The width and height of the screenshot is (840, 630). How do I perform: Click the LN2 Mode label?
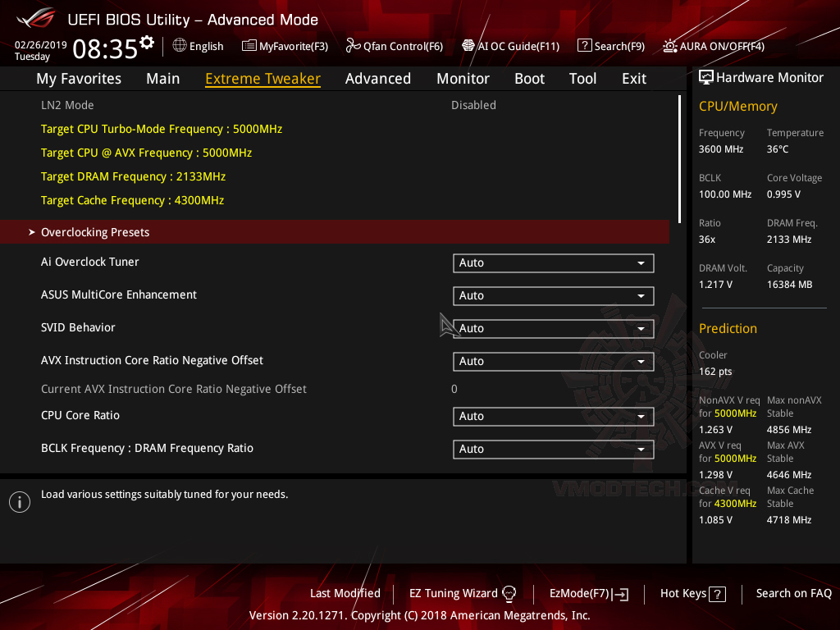(67, 105)
